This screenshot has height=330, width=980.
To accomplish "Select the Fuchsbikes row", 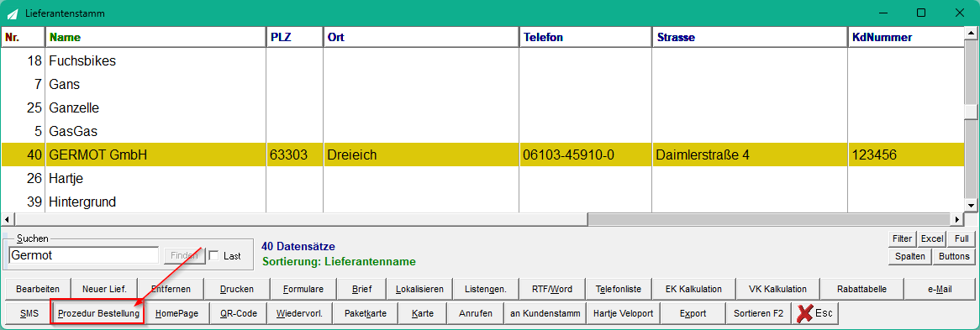I will (482, 60).
